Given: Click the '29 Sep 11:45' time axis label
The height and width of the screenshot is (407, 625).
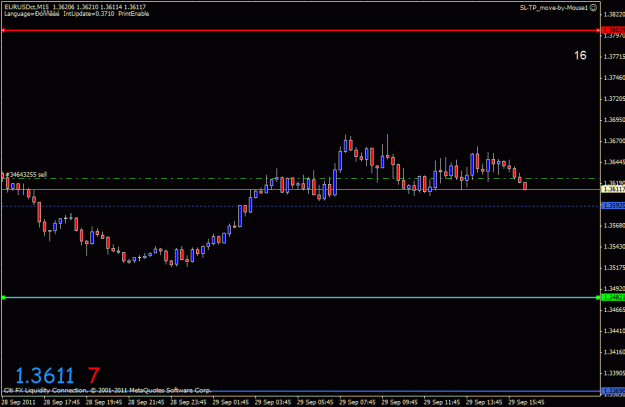Looking at the screenshot, I should point(442,402).
